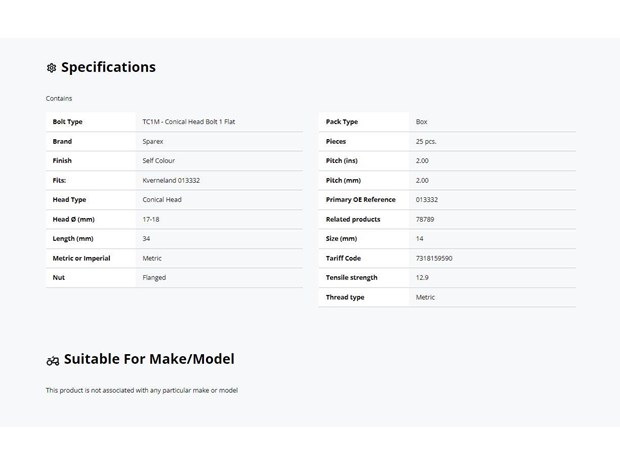Select the Tariff Code 7318159590
This screenshot has width=620, height=465.
(434, 258)
